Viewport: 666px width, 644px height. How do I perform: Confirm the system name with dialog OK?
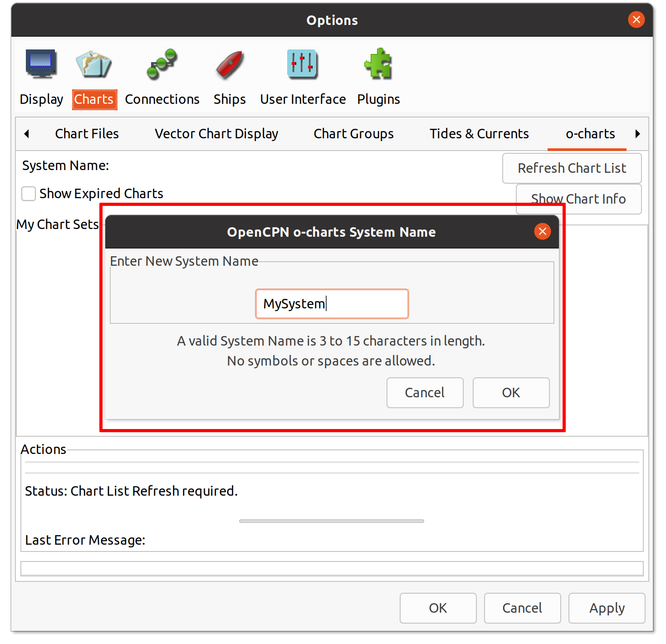pos(511,393)
